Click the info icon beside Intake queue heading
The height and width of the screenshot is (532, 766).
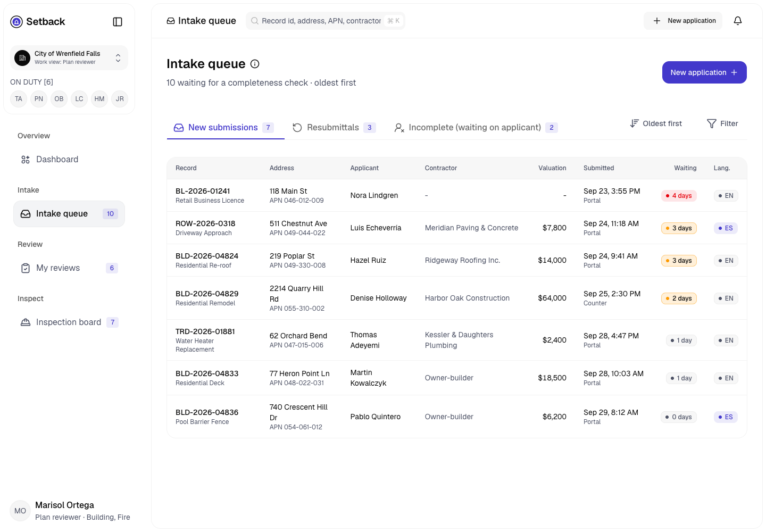(x=255, y=64)
